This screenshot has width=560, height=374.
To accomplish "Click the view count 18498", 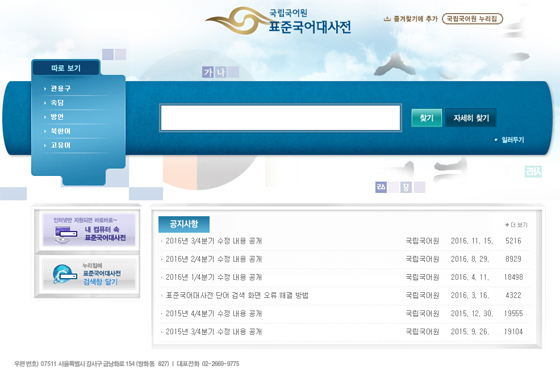I will (x=513, y=277).
